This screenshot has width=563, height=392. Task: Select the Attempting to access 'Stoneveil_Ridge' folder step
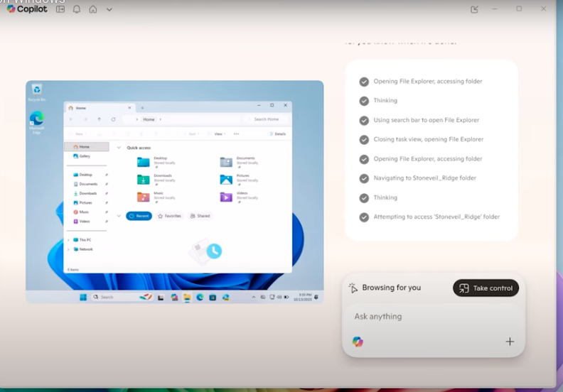point(436,217)
